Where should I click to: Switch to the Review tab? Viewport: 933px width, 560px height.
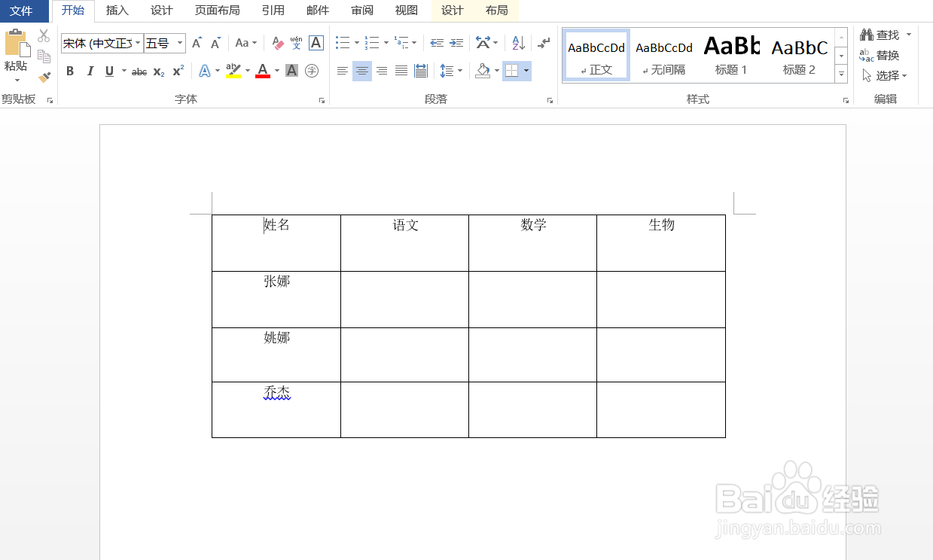coord(362,11)
